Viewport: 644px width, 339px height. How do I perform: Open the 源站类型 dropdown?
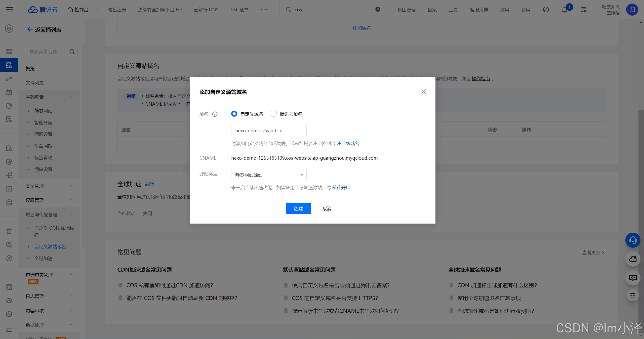point(269,175)
